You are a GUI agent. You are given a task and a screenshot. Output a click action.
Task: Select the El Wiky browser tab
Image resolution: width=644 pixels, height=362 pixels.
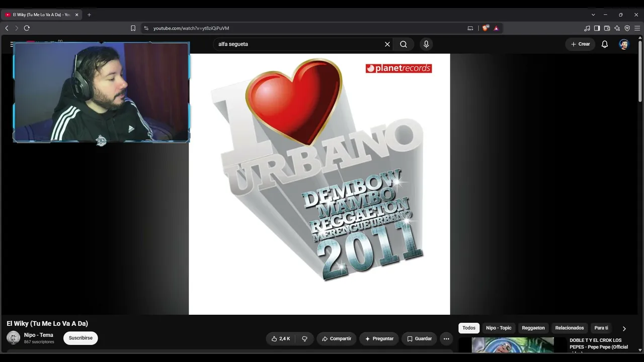pyautogui.click(x=42, y=15)
